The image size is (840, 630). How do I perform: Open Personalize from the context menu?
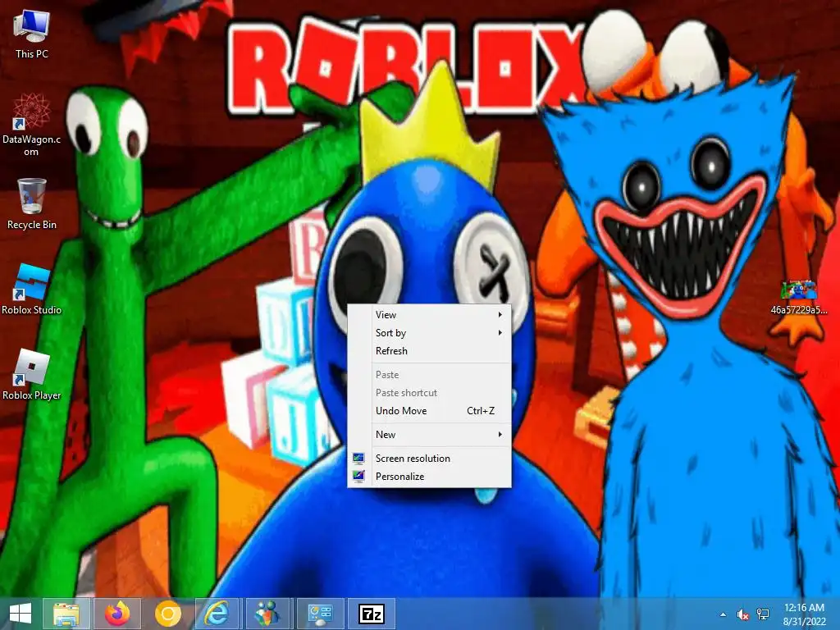coord(430,477)
